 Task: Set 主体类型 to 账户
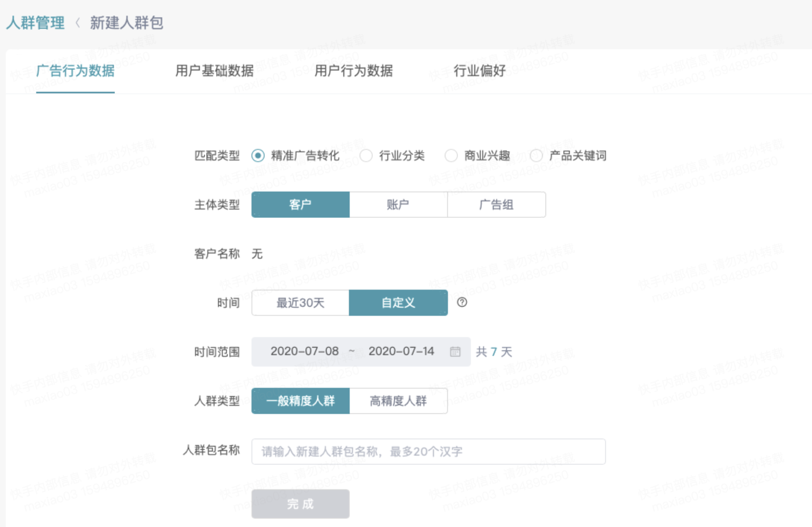click(398, 205)
